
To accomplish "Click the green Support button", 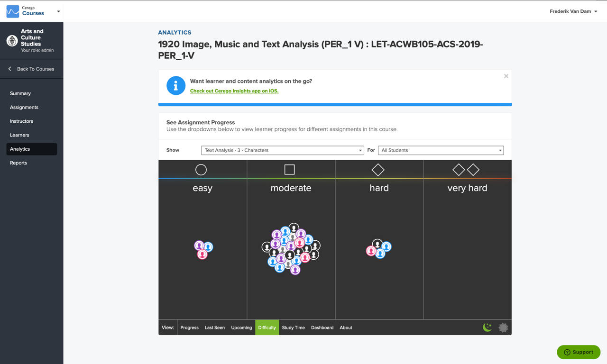I will coord(579,352).
